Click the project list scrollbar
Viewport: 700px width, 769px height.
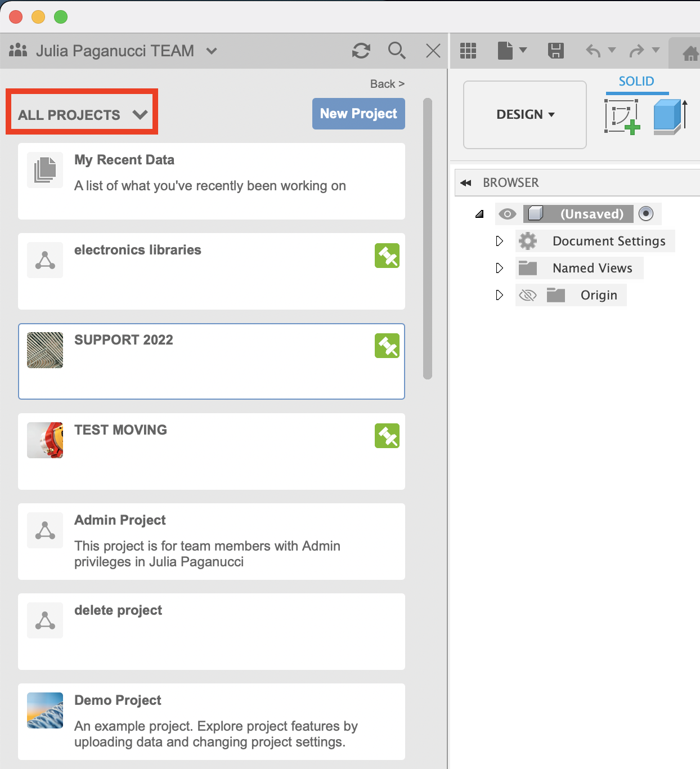[428, 239]
